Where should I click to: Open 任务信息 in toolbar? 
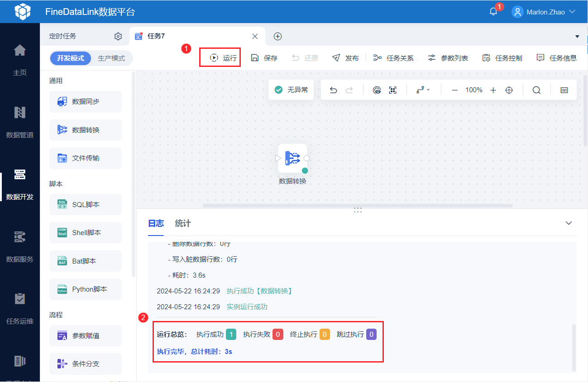pyautogui.click(x=556, y=58)
